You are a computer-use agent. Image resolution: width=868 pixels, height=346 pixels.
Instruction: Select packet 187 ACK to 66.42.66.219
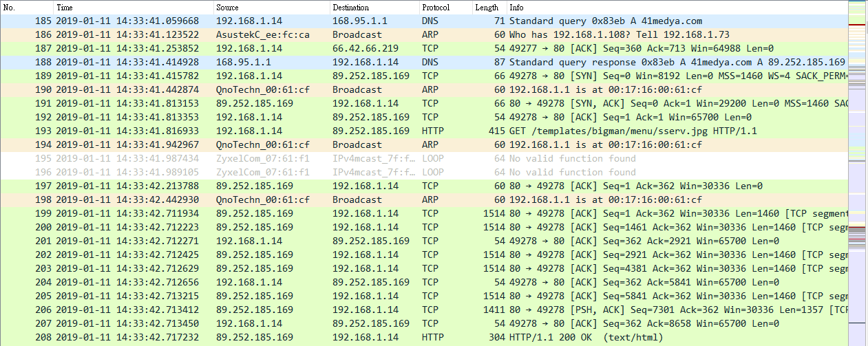click(424, 49)
